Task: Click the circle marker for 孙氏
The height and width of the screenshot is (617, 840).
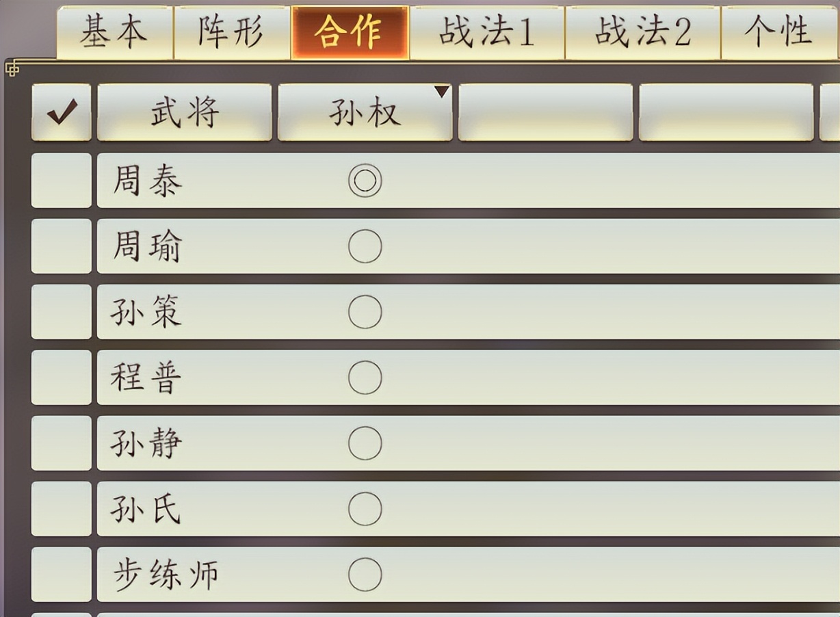Action: 365,509
